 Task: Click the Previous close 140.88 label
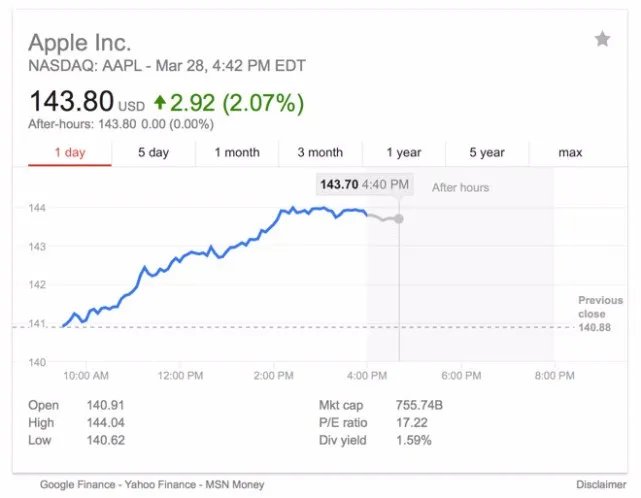599,313
